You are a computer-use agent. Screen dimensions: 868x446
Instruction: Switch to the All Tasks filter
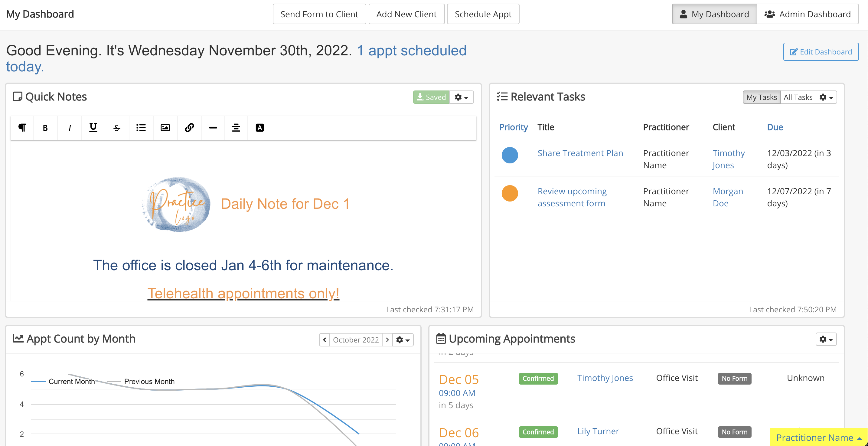(x=798, y=97)
